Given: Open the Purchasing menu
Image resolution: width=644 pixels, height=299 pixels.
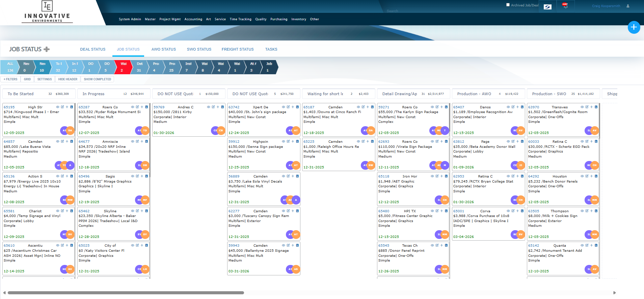Looking at the screenshot, I should (x=279, y=19).
